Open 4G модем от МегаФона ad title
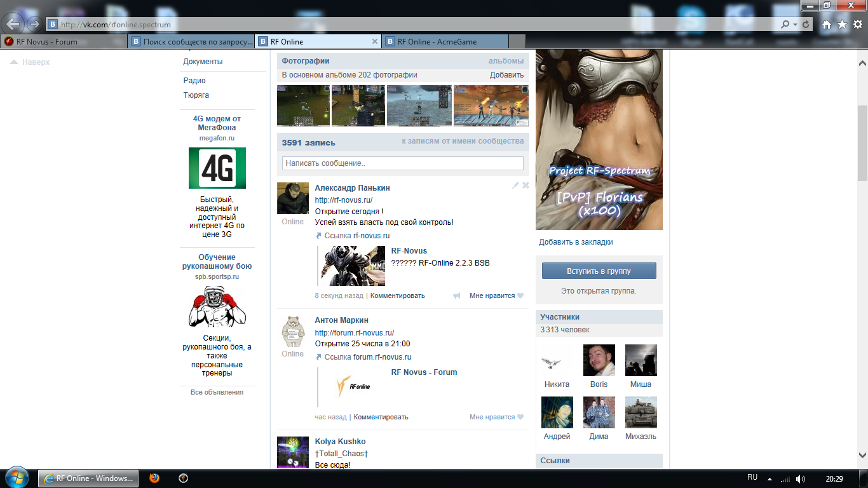Screen dimensions: 868x488 click(x=217, y=123)
